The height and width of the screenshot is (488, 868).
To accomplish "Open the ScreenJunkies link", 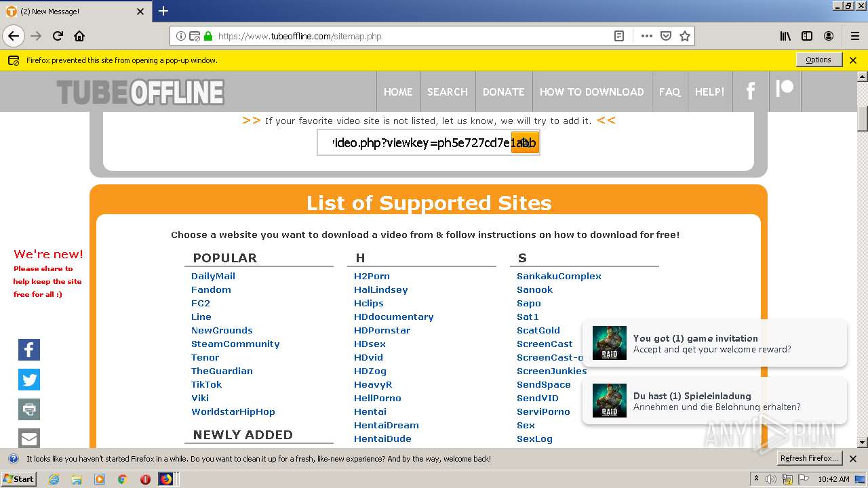I will click(x=551, y=371).
